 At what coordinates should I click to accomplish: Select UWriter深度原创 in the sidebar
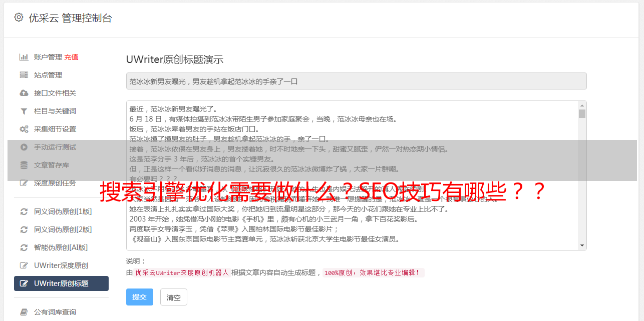coord(61,265)
